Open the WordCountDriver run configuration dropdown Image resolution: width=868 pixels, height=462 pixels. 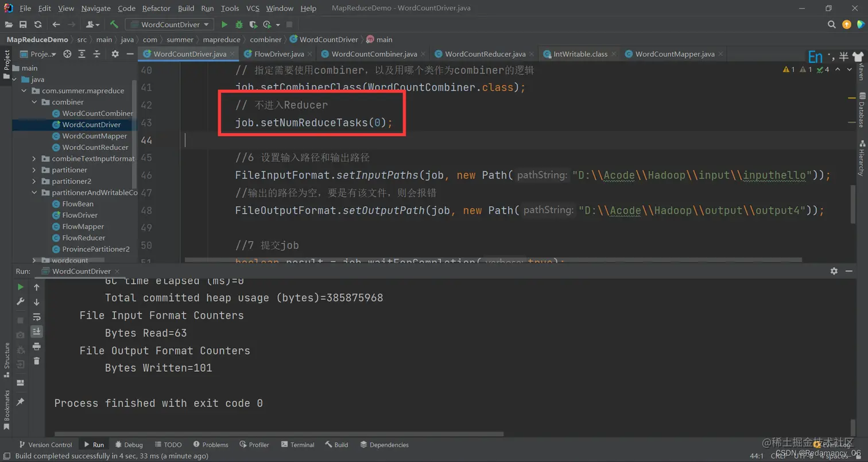coord(170,25)
